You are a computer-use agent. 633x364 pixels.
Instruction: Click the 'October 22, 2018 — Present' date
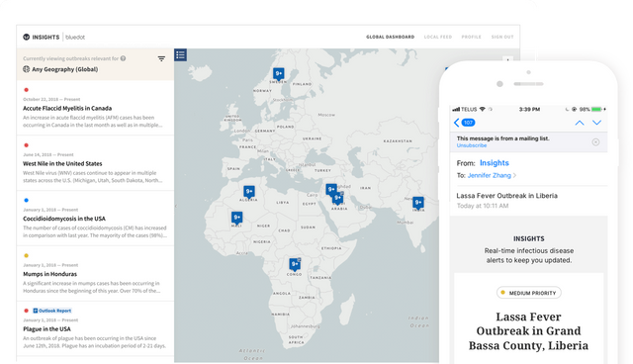pos(51,99)
